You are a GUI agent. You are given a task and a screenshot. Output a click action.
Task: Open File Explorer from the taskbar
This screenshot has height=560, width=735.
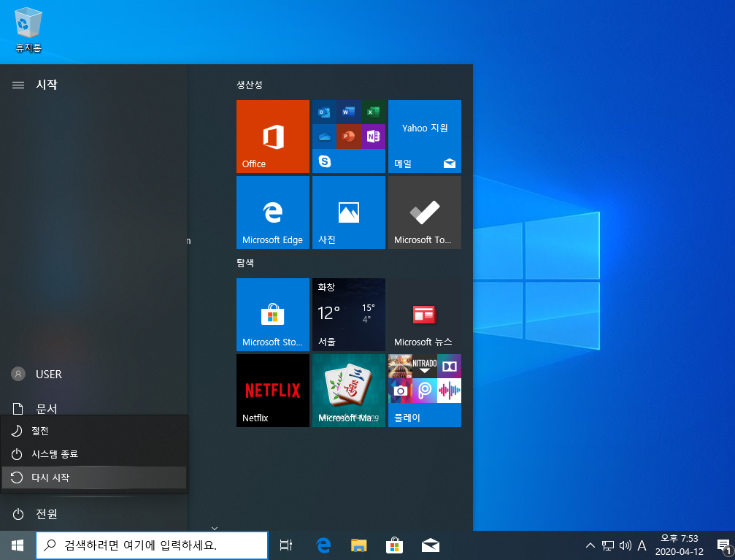[x=359, y=545]
